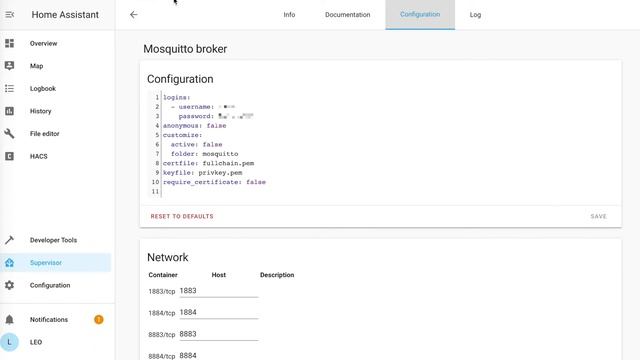Click the History chart icon

[x=9, y=111]
